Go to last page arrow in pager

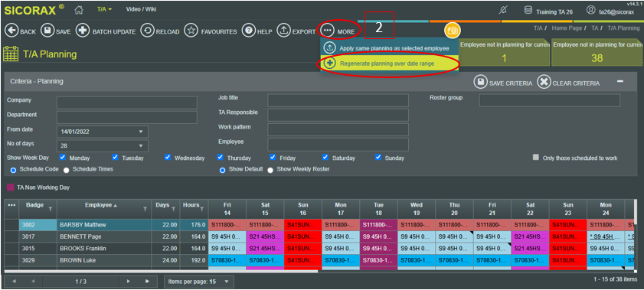[x=148, y=282]
